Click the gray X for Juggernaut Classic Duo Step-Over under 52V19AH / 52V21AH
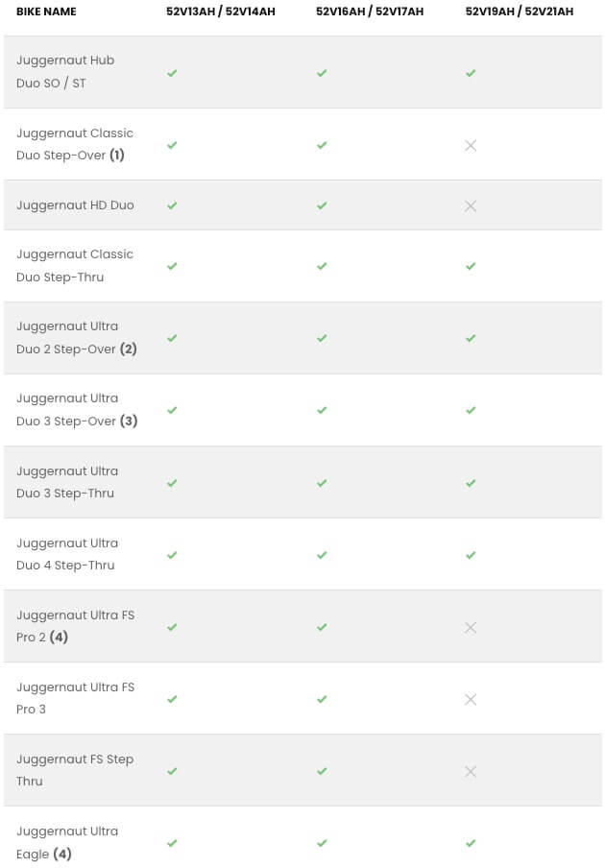 tap(471, 145)
